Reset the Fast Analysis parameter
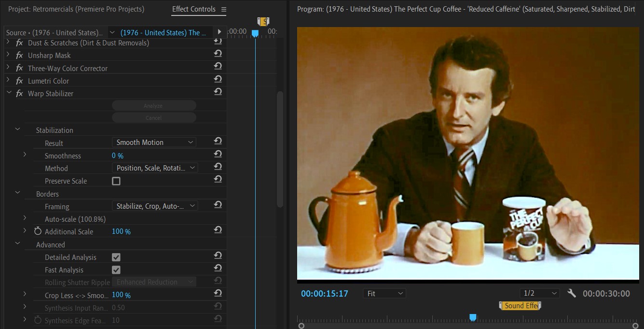Viewport: 644px width, 329px height. click(218, 268)
